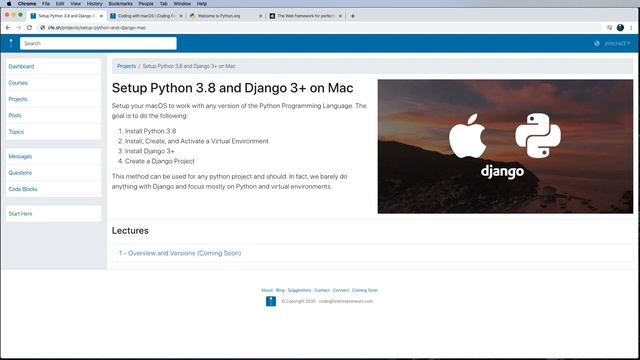Open Code Blocks in the sidebar
The image size is (640, 360).
[x=23, y=189]
